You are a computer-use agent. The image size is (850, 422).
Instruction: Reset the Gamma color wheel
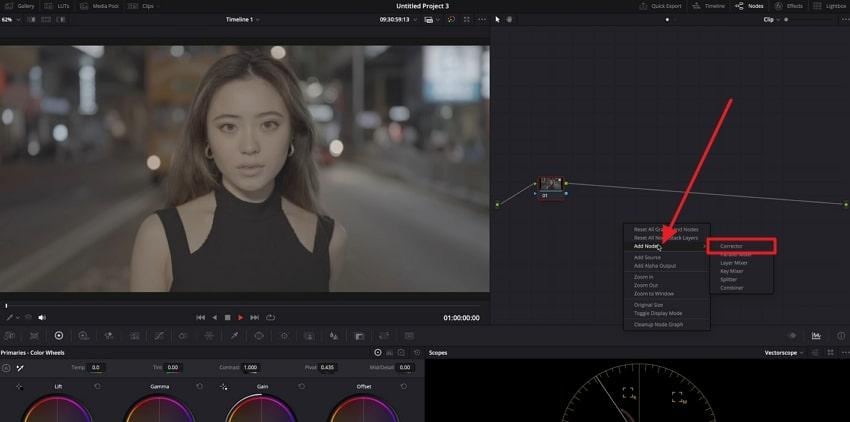(x=199, y=386)
